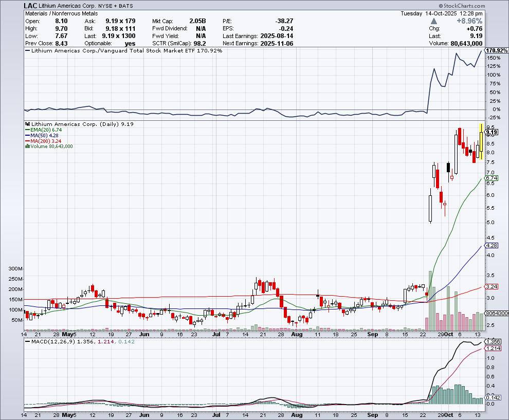Click the tallest green volume bar in late September
Screen dimensions: 509x420
click(430, 301)
